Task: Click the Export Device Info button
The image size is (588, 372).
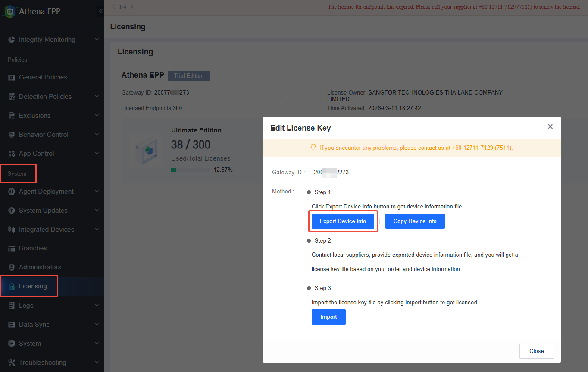Action: coord(343,221)
